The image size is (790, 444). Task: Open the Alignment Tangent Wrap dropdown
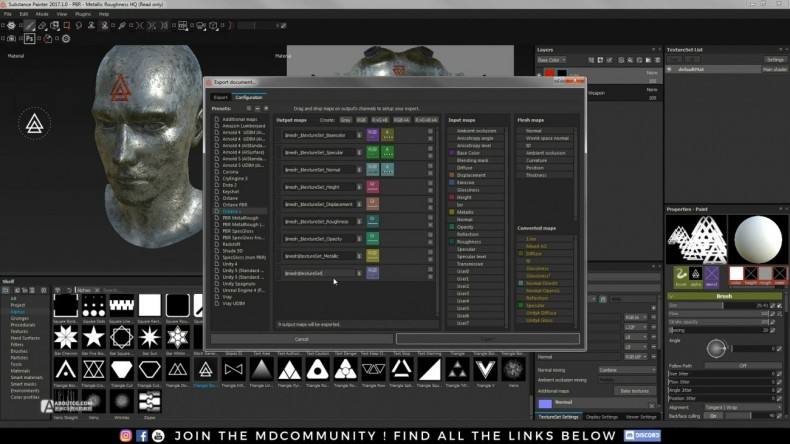(743, 407)
